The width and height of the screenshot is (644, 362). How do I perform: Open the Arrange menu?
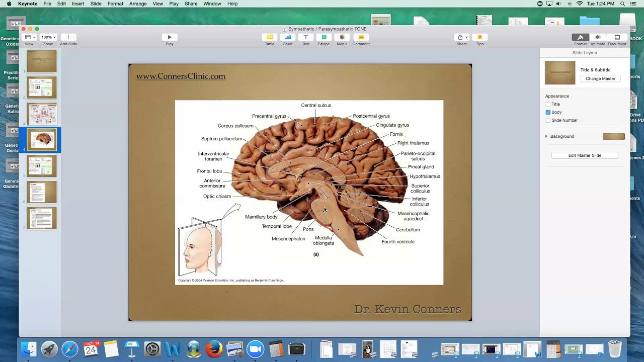[x=138, y=4]
